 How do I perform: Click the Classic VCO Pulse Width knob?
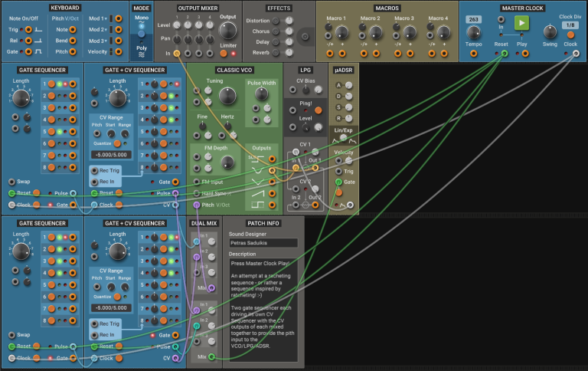(x=261, y=94)
